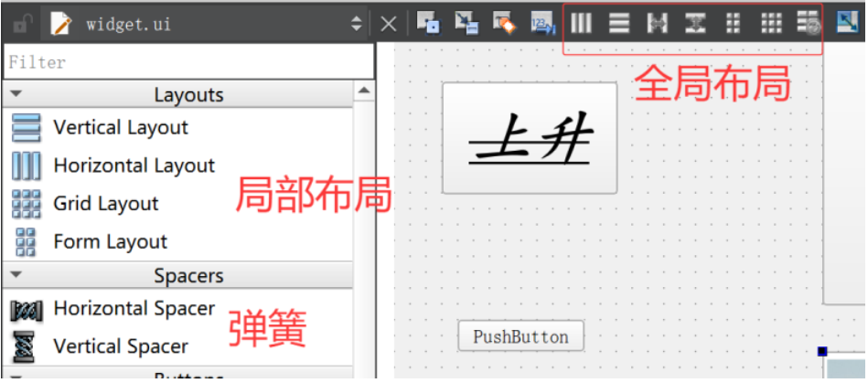Image resolution: width=868 pixels, height=383 pixels.
Task: Apply horizontal splitter layout from toolbar
Action: [657, 24]
